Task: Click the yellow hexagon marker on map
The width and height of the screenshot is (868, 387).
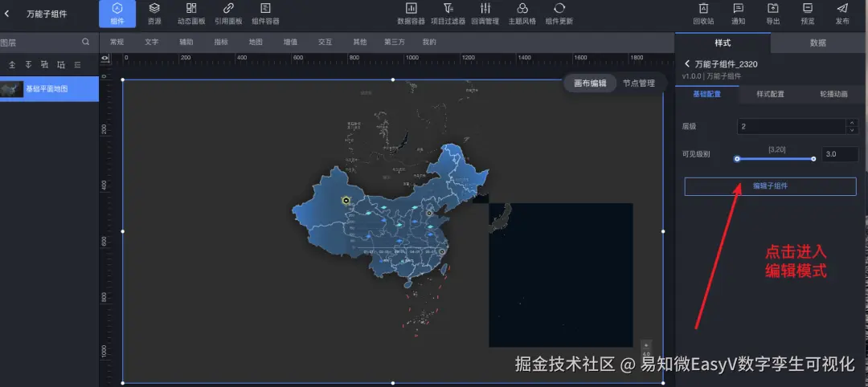Action: pos(346,200)
